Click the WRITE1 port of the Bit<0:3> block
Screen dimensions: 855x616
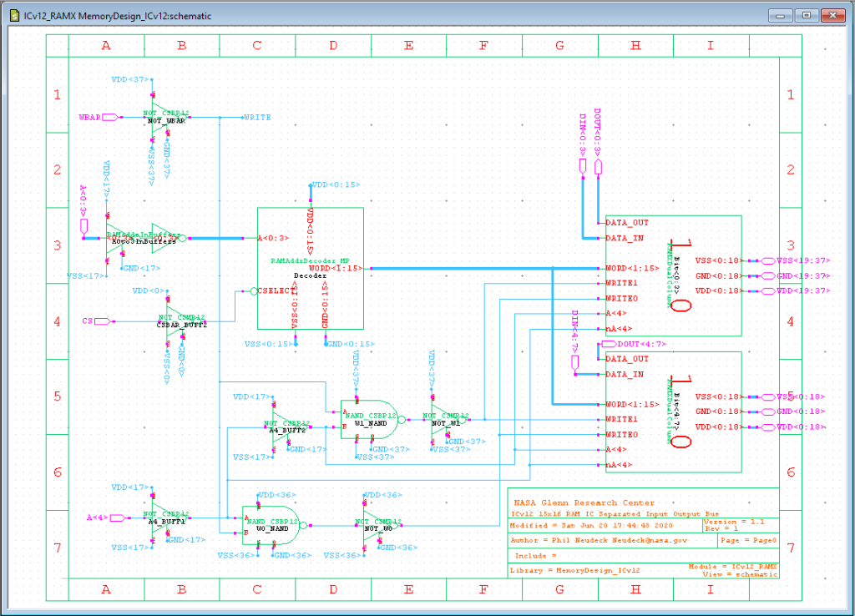tap(621, 283)
